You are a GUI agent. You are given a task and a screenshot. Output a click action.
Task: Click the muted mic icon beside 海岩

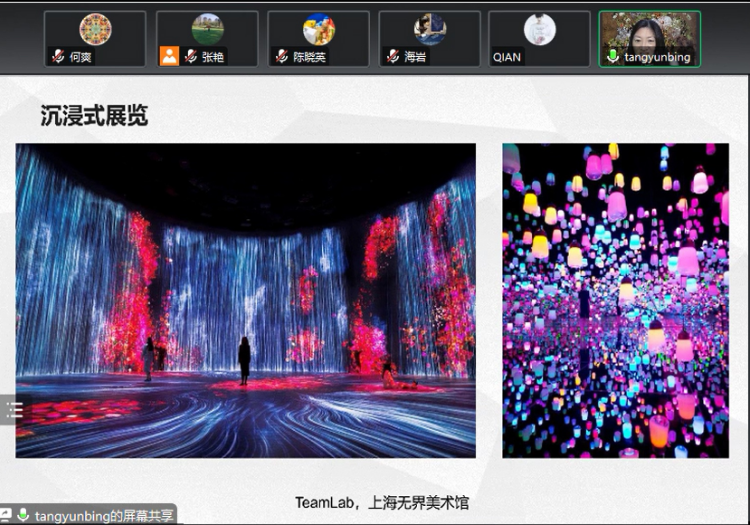393,57
